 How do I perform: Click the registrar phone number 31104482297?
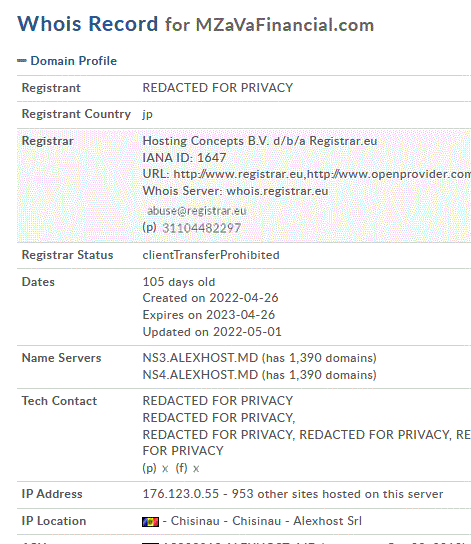click(x=201, y=228)
